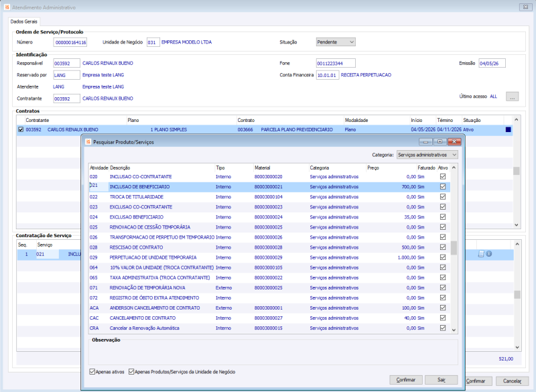This screenshot has width=536, height=392.
Task: Click the ellipsis button beside Último acesso
Action: 512,96
